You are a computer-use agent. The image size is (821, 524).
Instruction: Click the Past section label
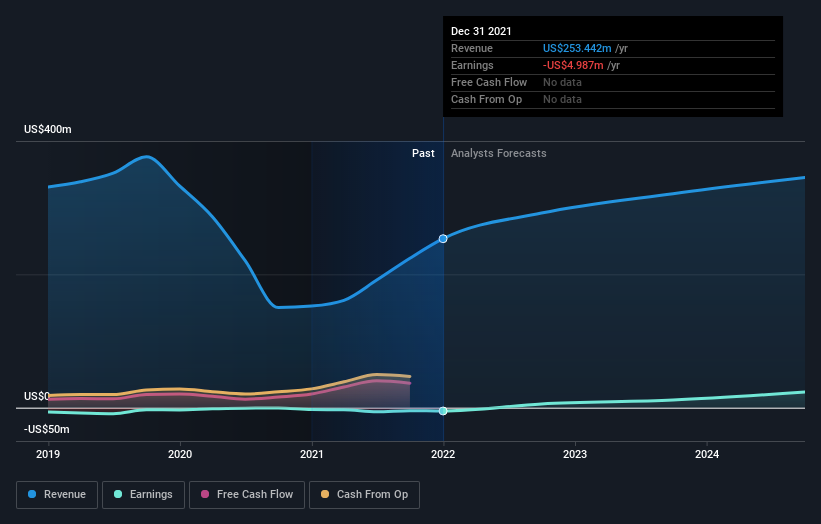pos(423,153)
